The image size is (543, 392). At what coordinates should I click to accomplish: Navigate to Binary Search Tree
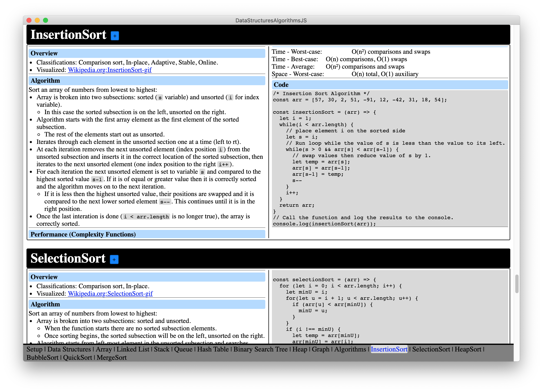click(261, 349)
